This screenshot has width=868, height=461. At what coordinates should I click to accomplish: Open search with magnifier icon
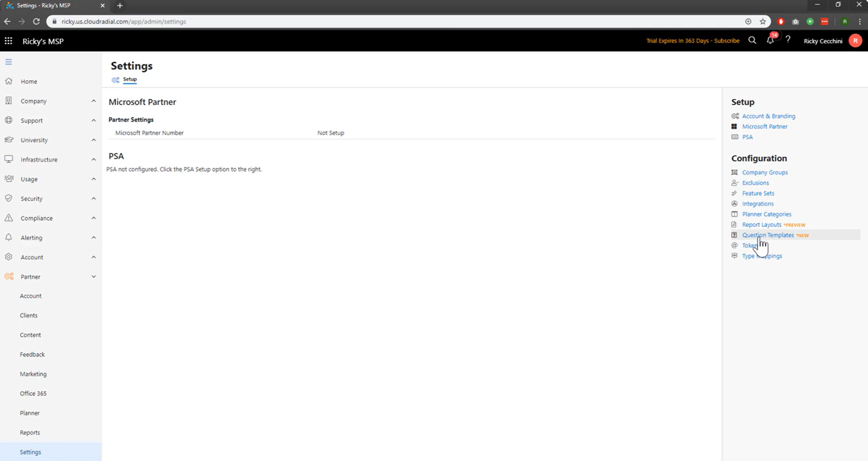pos(752,40)
